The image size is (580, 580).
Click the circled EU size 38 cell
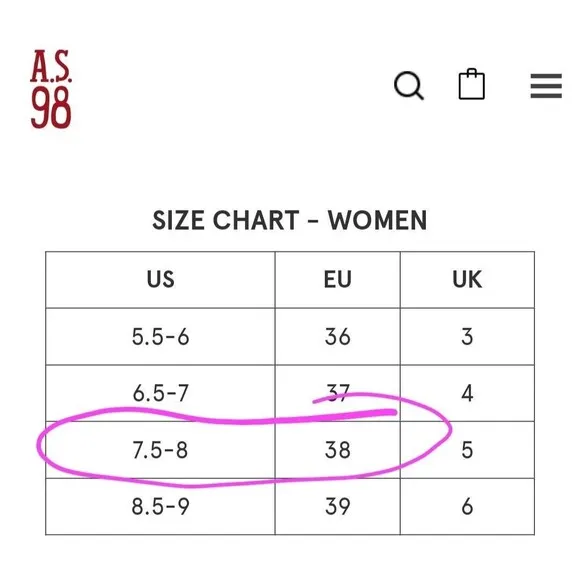click(337, 450)
